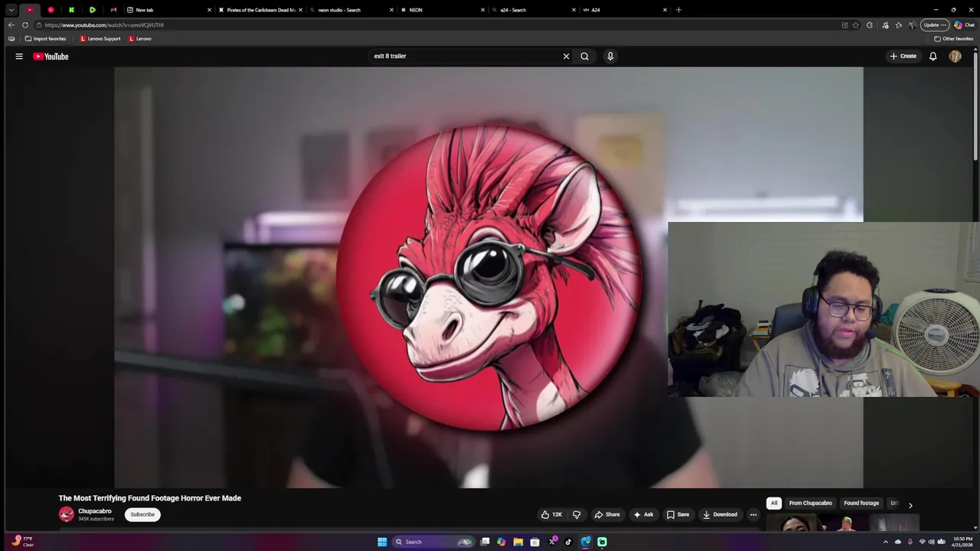Click the page vertical scrollbar
This screenshot has width=980, height=551.
pyautogui.click(x=975, y=107)
